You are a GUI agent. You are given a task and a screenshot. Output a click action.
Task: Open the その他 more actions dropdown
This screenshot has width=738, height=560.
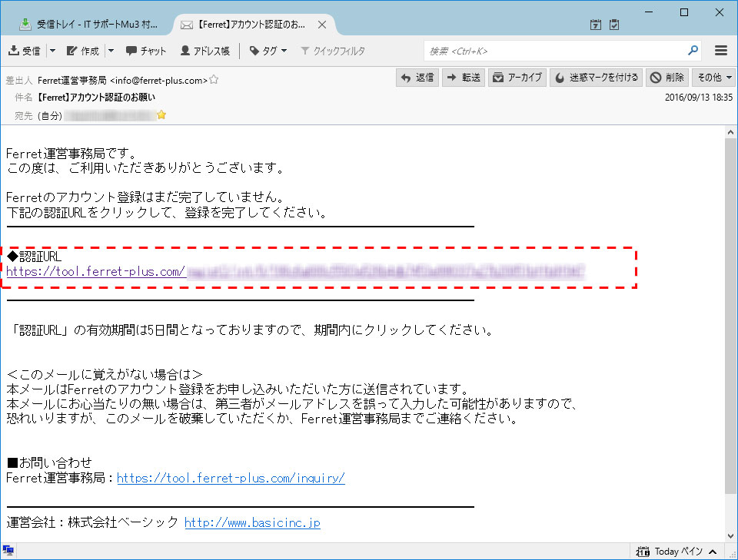click(714, 78)
